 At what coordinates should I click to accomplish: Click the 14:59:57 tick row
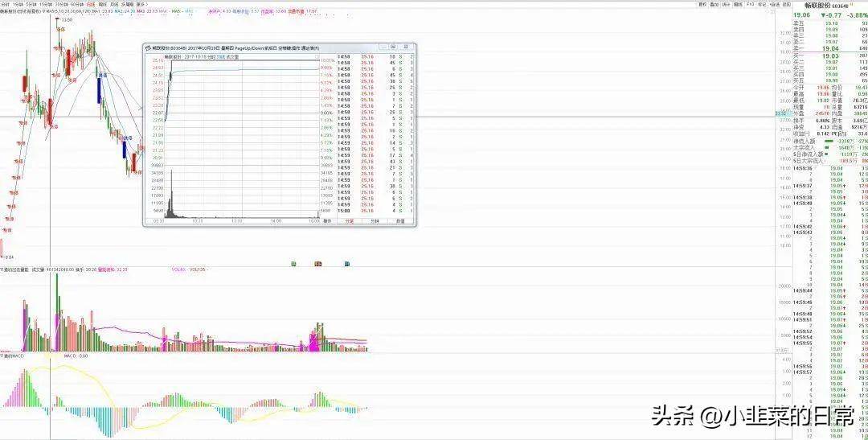click(829, 372)
